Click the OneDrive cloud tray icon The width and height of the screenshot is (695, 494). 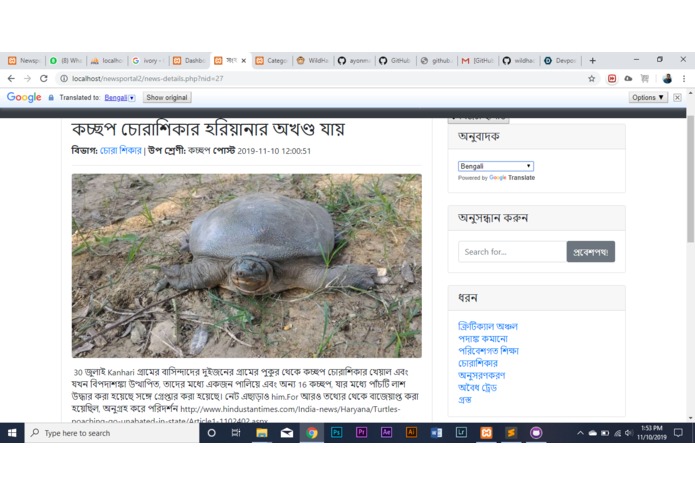[593, 433]
